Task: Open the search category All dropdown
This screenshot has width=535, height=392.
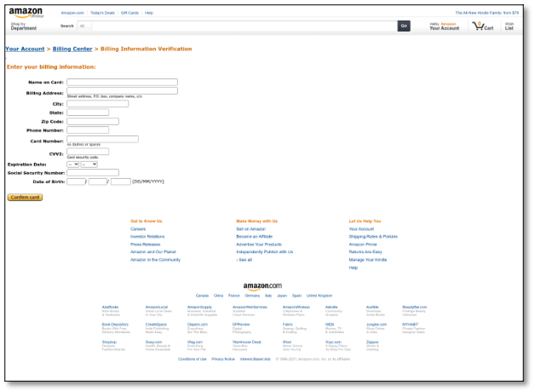Action: [x=84, y=26]
